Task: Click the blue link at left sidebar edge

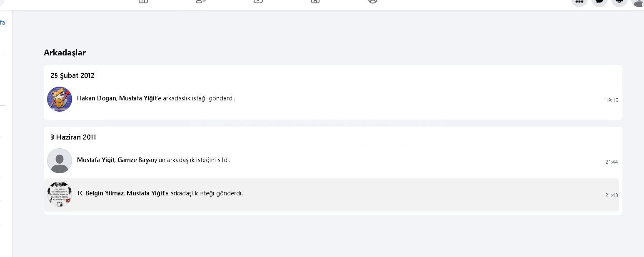Action: pos(2,23)
